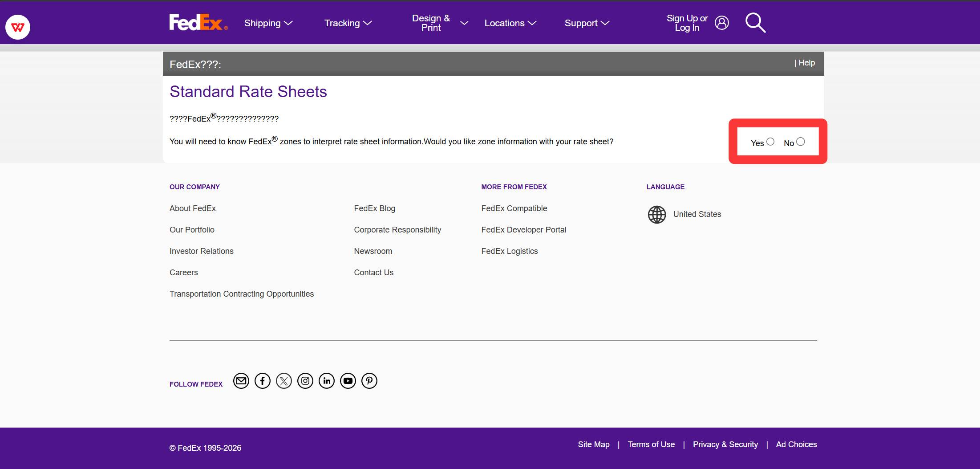Viewport: 980px width, 469px height.
Task: Open About FedEx link
Action: coord(193,208)
